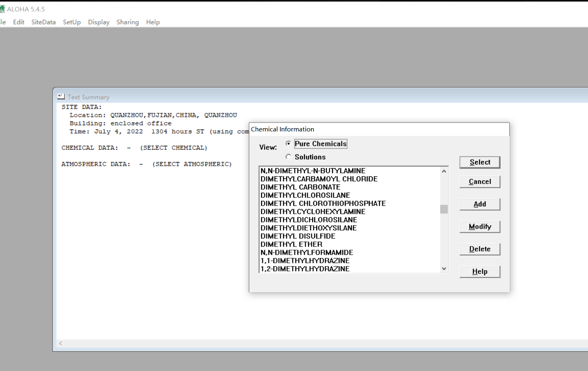Open the Edit menu
This screenshot has height=371, width=588.
coord(18,22)
